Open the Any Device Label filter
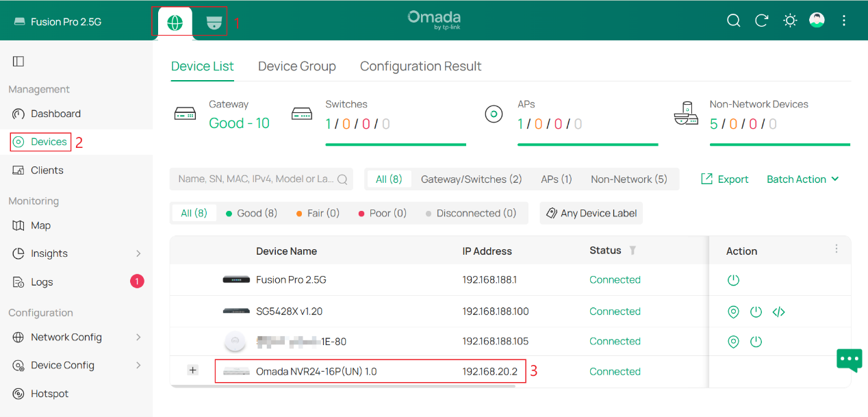 tap(591, 213)
